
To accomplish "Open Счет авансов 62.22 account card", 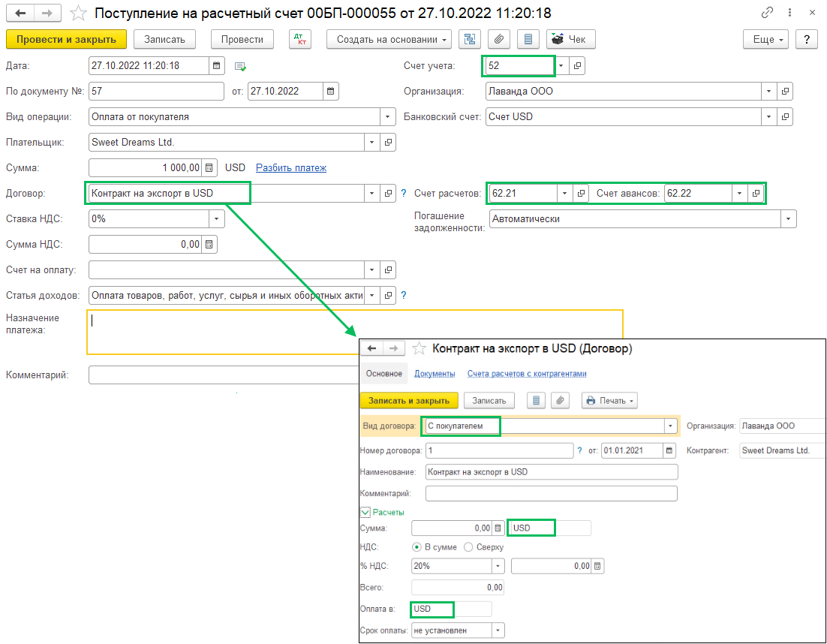I will pyautogui.click(x=756, y=193).
